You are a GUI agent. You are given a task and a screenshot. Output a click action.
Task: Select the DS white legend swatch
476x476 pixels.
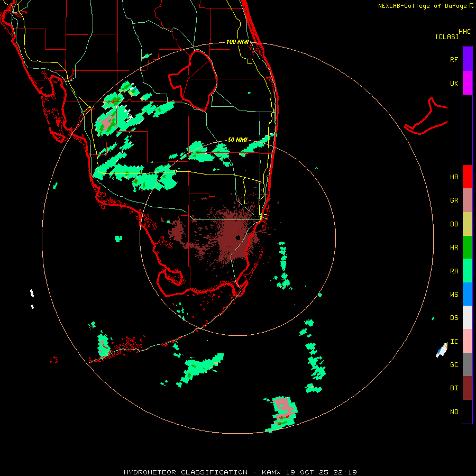tap(467, 317)
